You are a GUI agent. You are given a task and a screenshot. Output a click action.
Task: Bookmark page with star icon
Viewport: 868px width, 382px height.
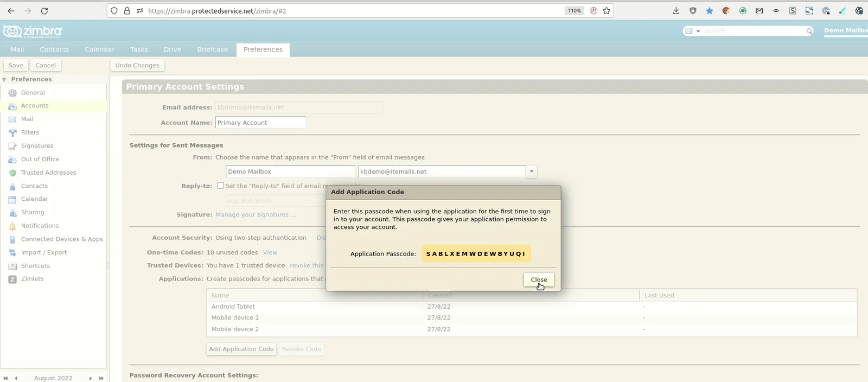pyautogui.click(x=607, y=11)
